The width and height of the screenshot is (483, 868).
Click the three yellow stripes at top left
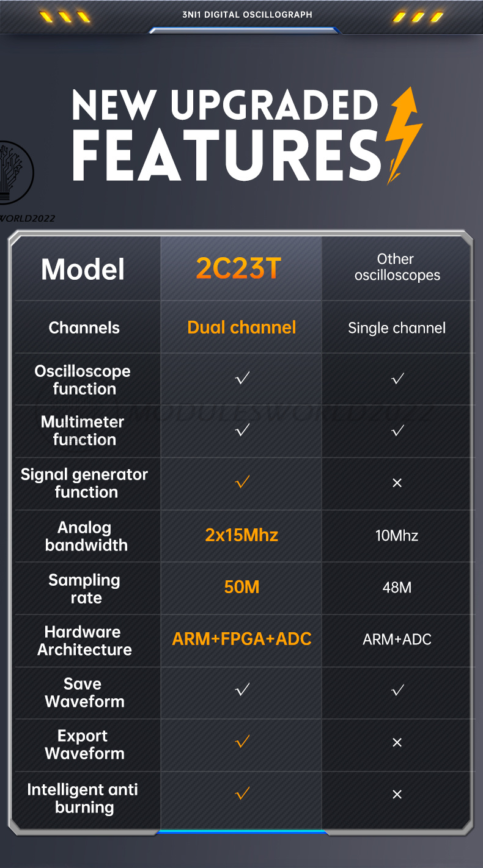[x=65, y=16]
